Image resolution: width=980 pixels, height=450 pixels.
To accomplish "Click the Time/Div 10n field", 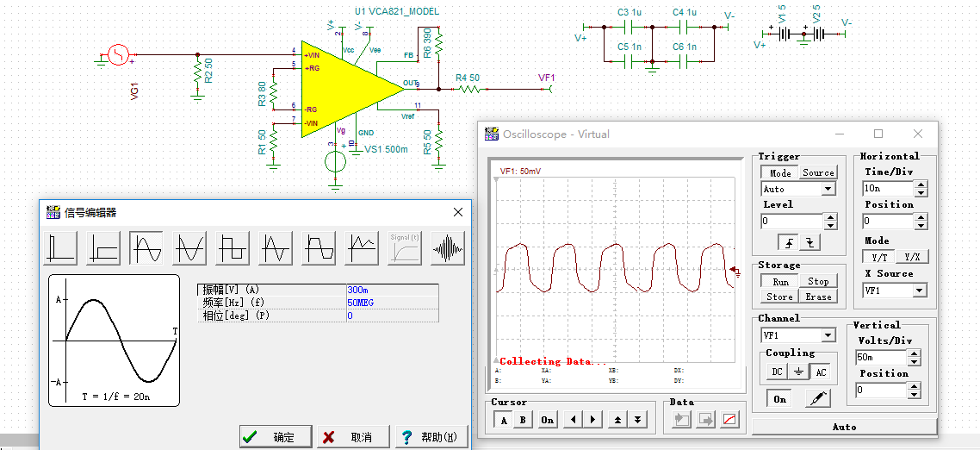I will [889, 189].
